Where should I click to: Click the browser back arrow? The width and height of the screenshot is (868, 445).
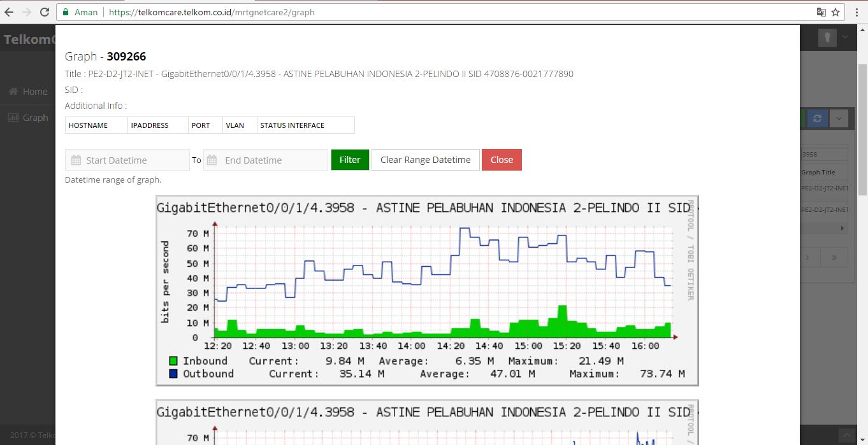click(10, 12)
